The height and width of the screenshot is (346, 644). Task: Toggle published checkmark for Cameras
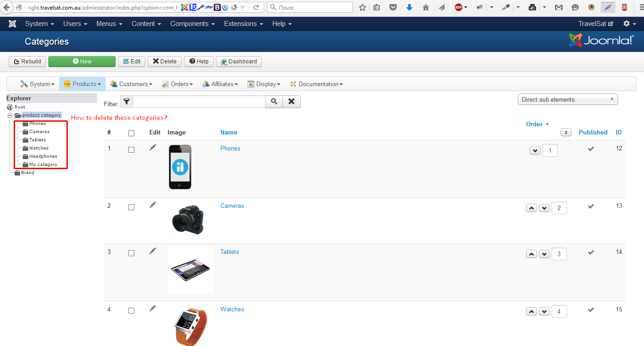pos(591,206)
